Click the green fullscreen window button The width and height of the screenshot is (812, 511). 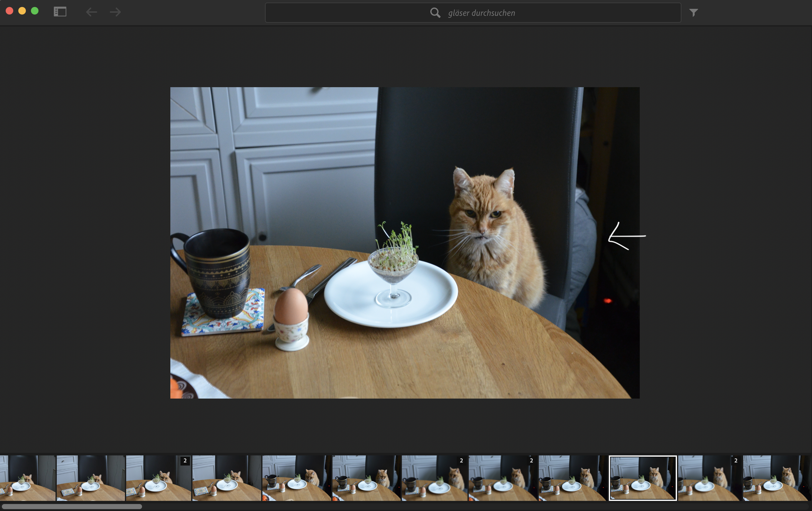(x=35, y=11)
